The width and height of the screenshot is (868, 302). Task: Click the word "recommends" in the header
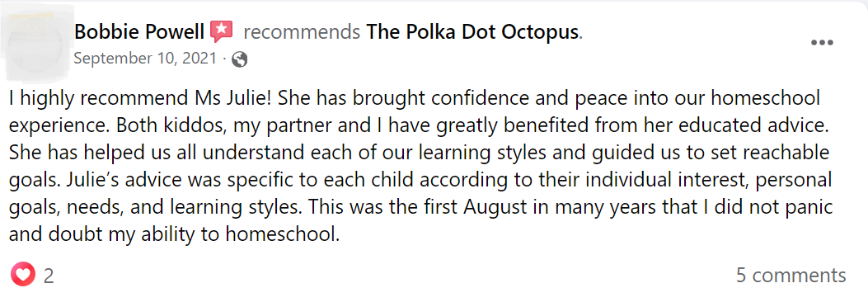pyautogui.click(x=302, y=32)
